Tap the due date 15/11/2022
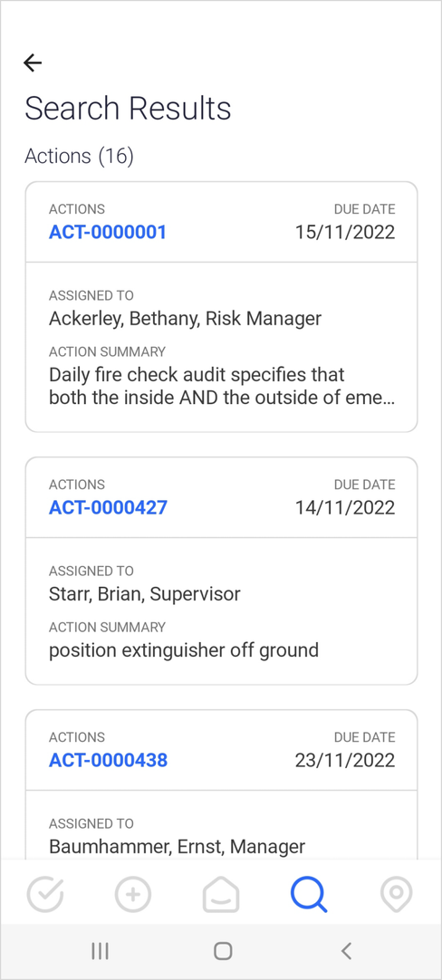The width and height of the screenshot is (442, 980). (345, 233)
